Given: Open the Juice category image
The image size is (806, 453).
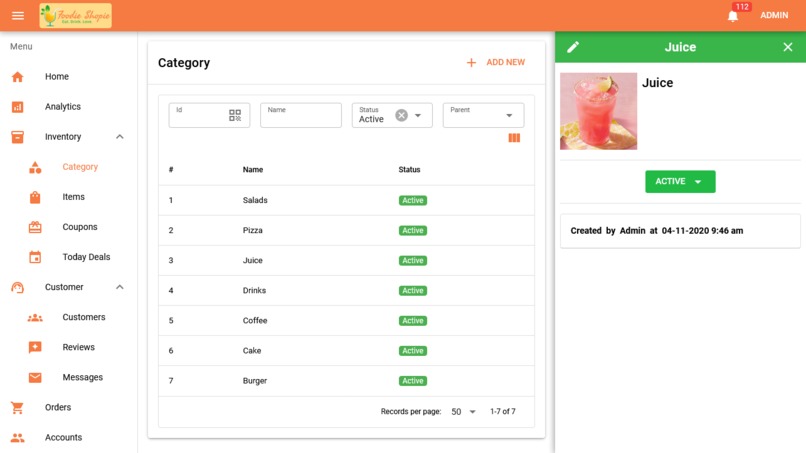Looking at the screenshot, I should [x=598, y=111].
